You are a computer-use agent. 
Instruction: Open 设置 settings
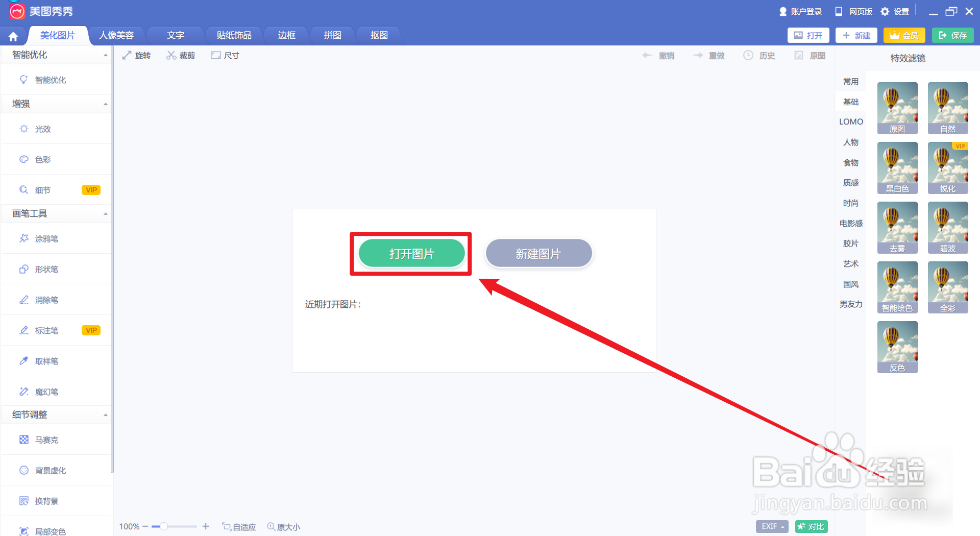895,11
